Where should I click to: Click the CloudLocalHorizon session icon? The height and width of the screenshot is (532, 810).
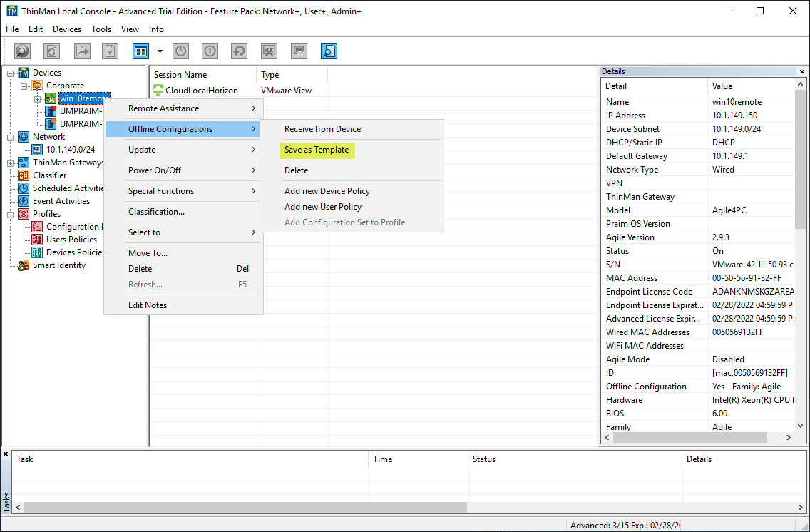tap(158, 91)
